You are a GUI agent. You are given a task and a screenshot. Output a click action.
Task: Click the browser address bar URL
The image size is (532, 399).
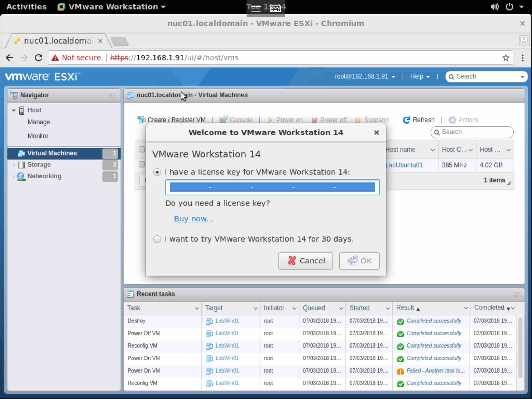point(174,58)
